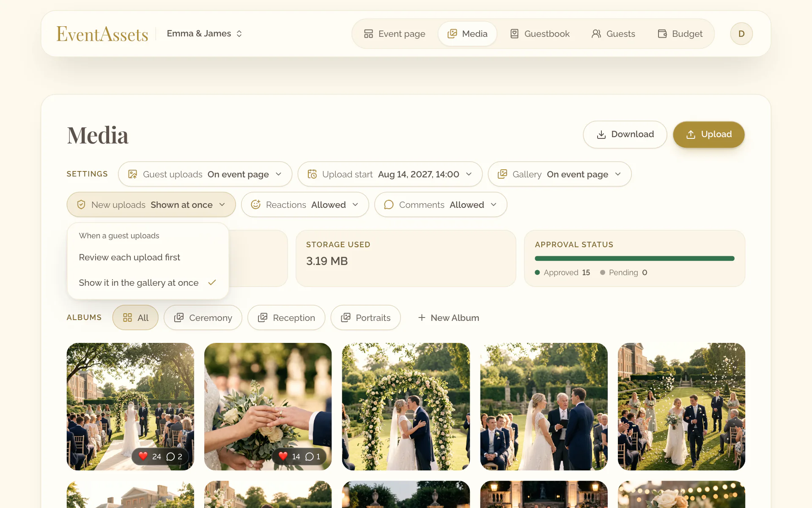This screenshot has width=812, height=508.
Task: Create a New Album
Action: (x=448, y=318)
